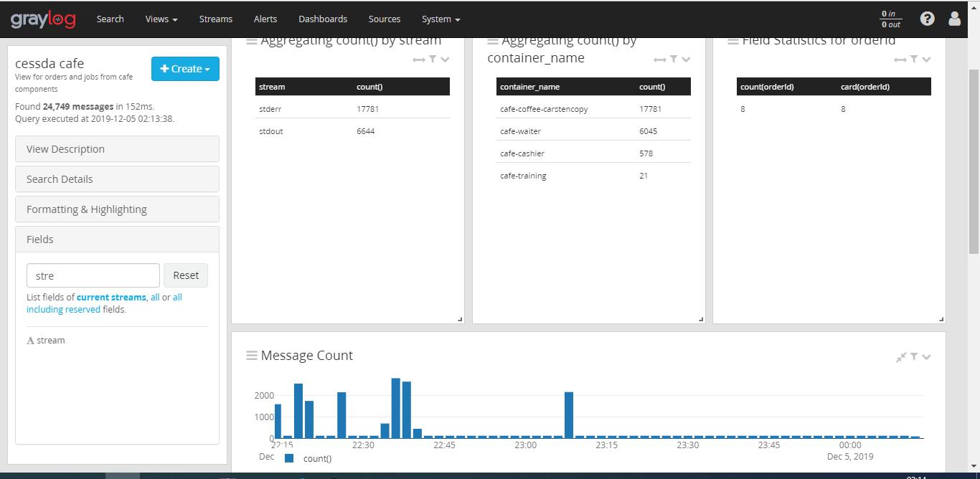Click the user profile icon
The width and height of the screenshot is (980, 479).
coord(954,19)
